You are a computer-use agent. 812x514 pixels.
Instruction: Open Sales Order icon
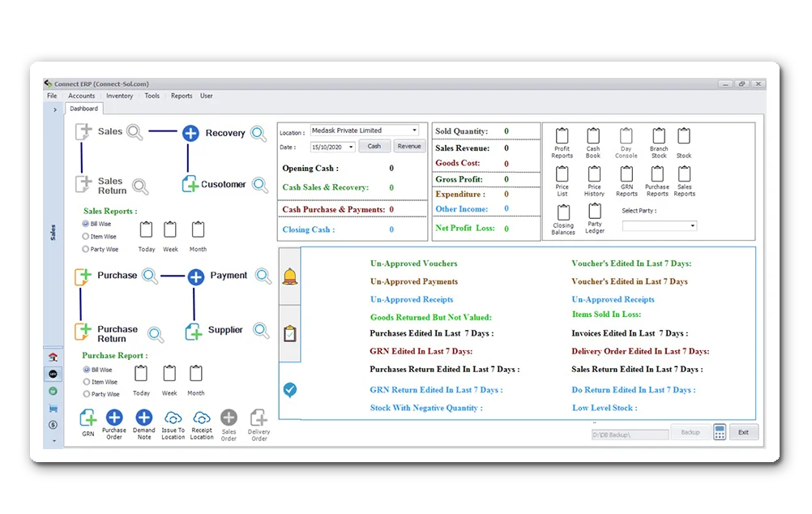tap(229, 418)
